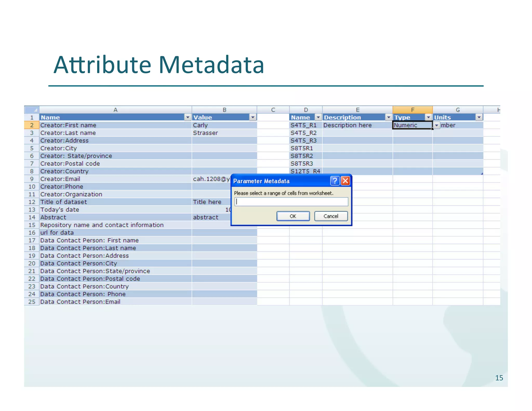Select column B header
Screen dimensions: 532x411
pos(224,110)
